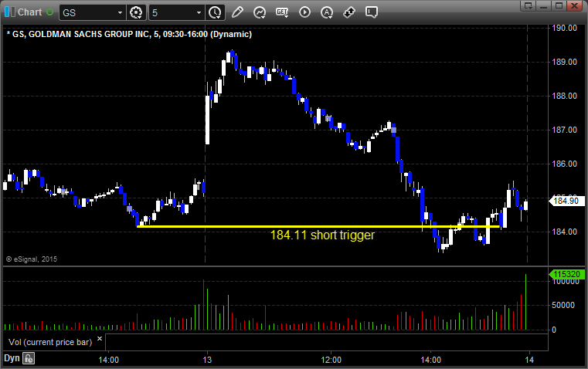Open the time template clock menu
Screen dimensions: 588x369
tap(215, 12)
